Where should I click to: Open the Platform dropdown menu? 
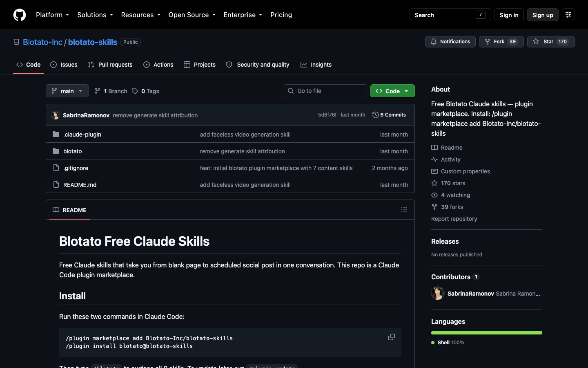(x=52, y=15)
